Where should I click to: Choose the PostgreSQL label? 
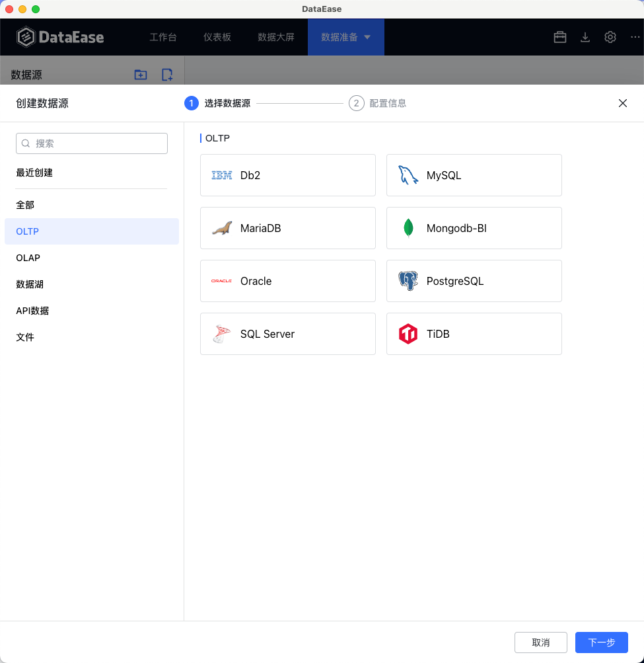coord(454,281)
